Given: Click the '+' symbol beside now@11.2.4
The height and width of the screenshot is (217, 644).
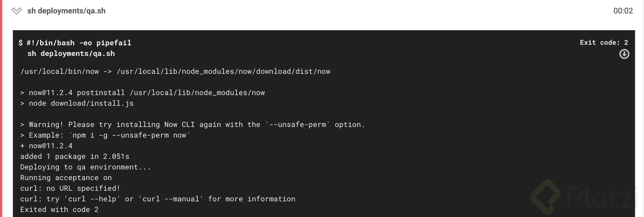Looking at the screenshot, I should coord(22,145).
